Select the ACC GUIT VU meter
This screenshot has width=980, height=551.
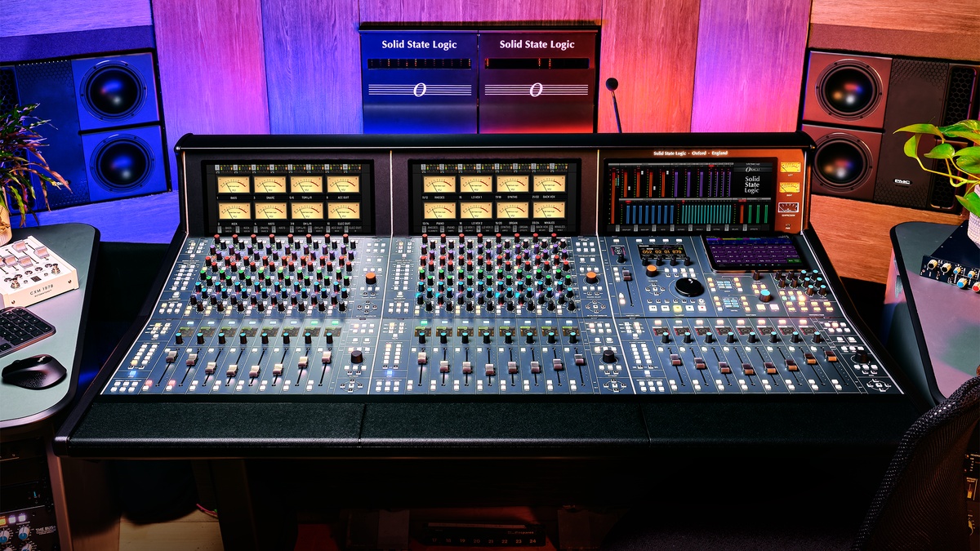343,184
